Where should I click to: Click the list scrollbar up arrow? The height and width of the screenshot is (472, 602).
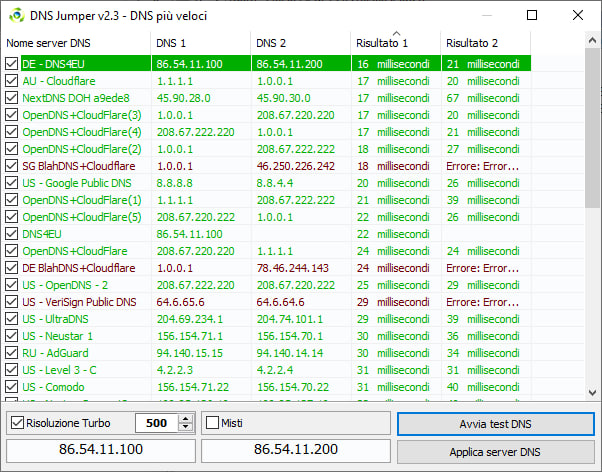(x=592, y=40)
